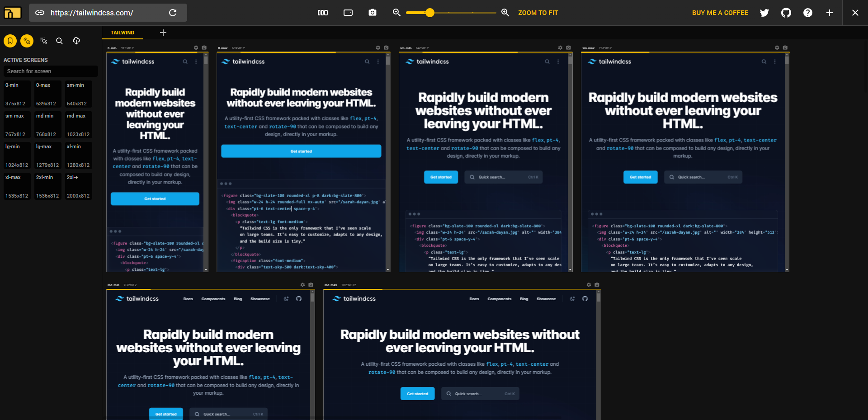Open settings gear for the 0-min screen
This screenshot has height=420, width=868.
click(196, 48)
